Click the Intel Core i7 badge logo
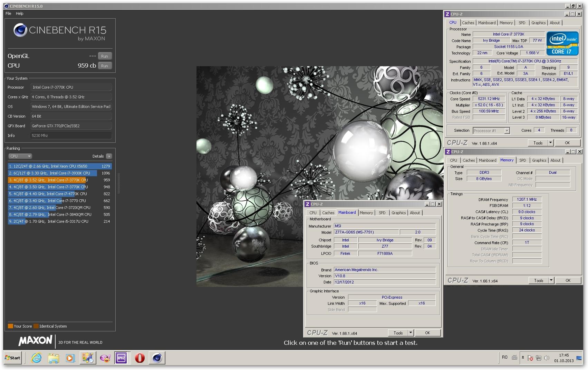The width and height of the screenshot is (588, 370). [562, 44]
